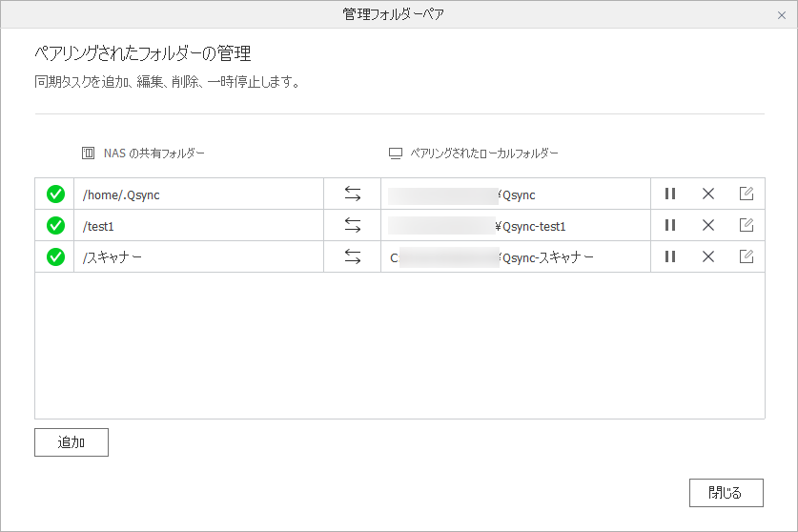
Task: Select local folder ¥Qsync-test1
Action: point(530,227)
